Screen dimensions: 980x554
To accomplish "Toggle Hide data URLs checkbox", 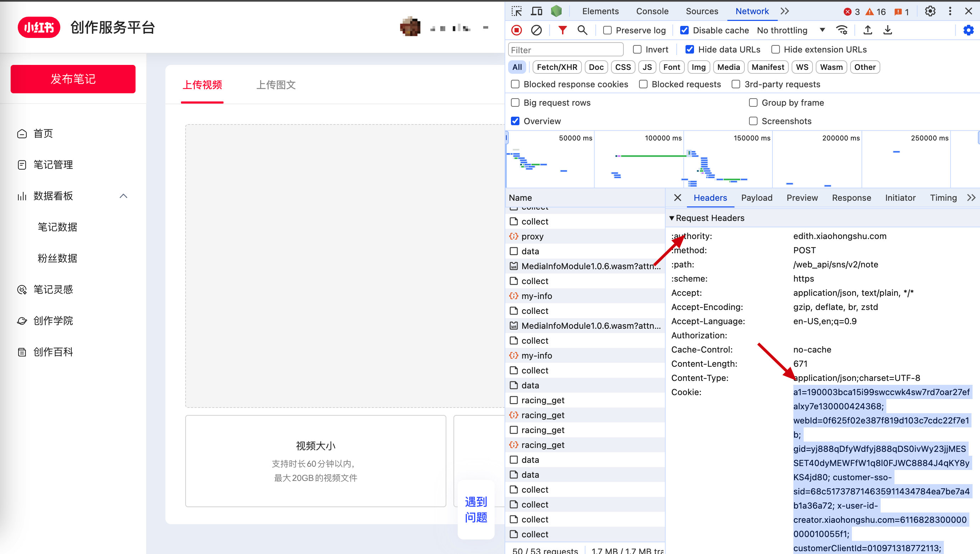I will [x=690, y=49].
